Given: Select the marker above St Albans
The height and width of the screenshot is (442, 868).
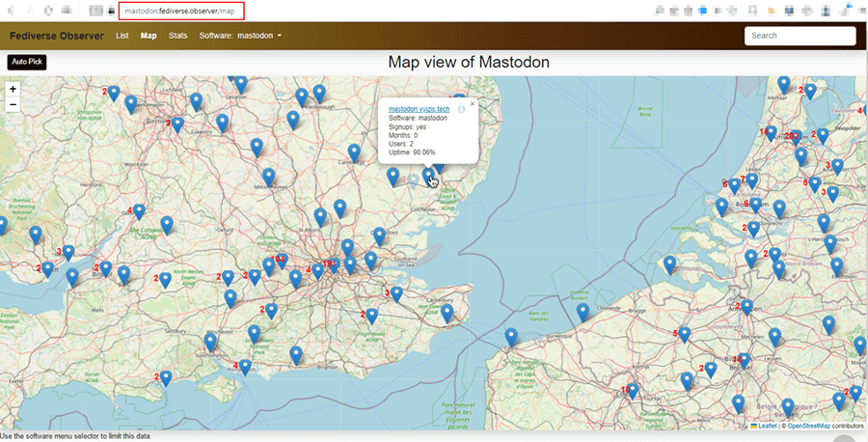Looking at the screenshot, I should pos(320,217).
